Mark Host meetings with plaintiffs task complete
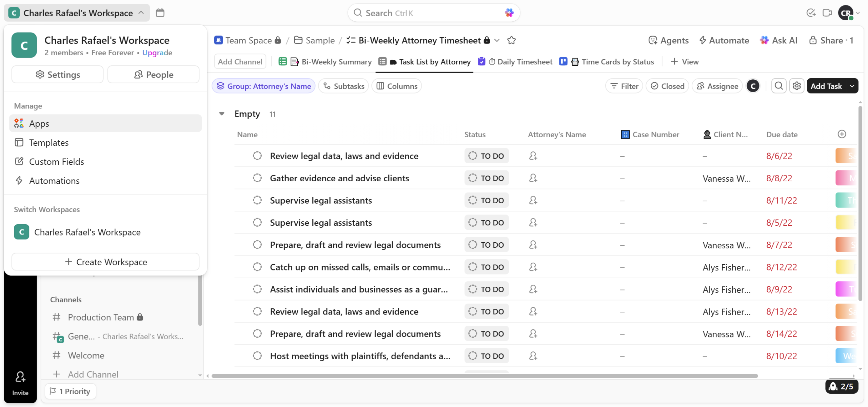 coord(257,356)
